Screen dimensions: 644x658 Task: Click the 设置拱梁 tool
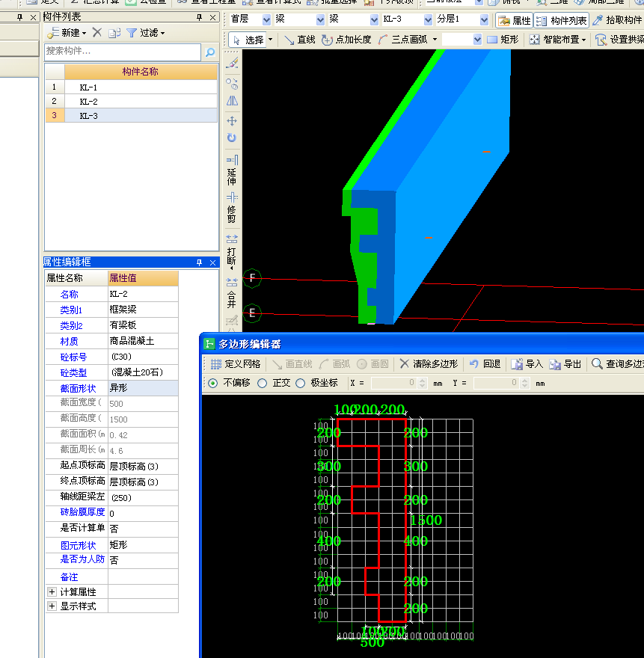pyautogui.click(x=619, y=40)
